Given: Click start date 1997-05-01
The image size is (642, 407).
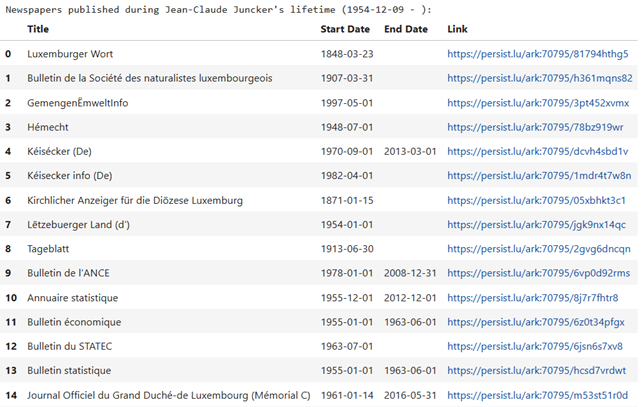Looking at the screenshot, I should (x=347, y=103).
